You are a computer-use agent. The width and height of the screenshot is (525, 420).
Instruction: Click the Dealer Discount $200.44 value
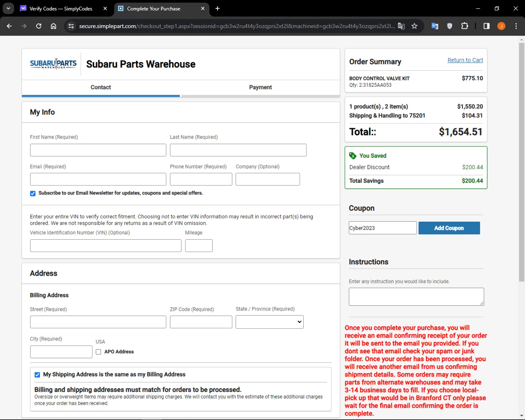(472, 167)
